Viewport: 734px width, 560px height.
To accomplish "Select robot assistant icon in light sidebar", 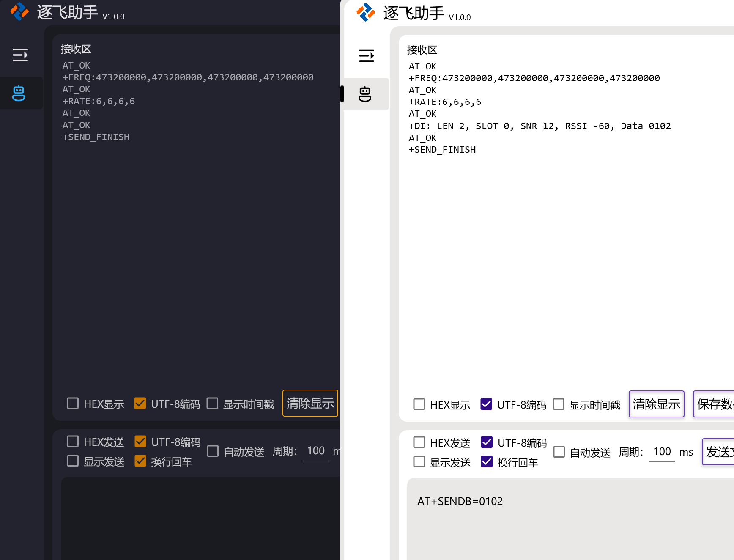I will point(365,94).
